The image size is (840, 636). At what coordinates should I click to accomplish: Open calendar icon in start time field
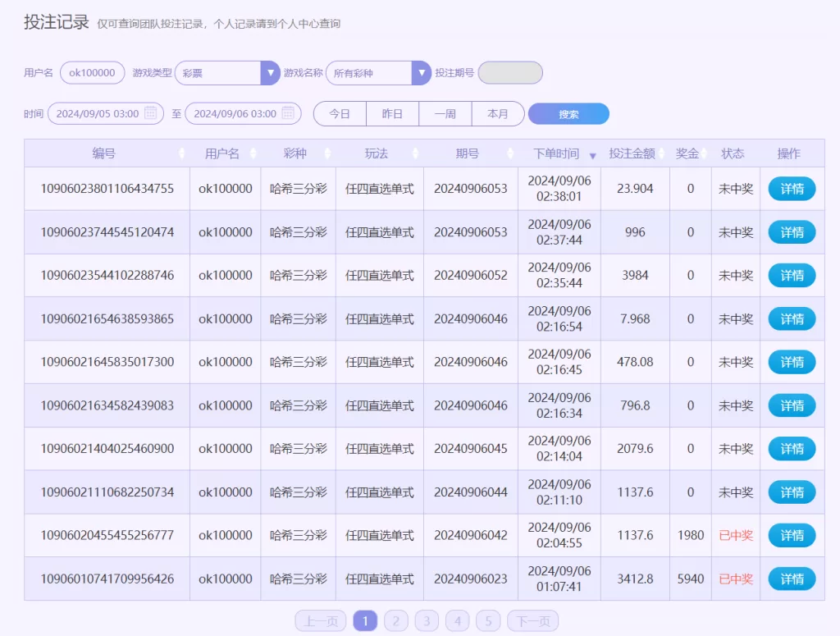(x=151, y=113)
